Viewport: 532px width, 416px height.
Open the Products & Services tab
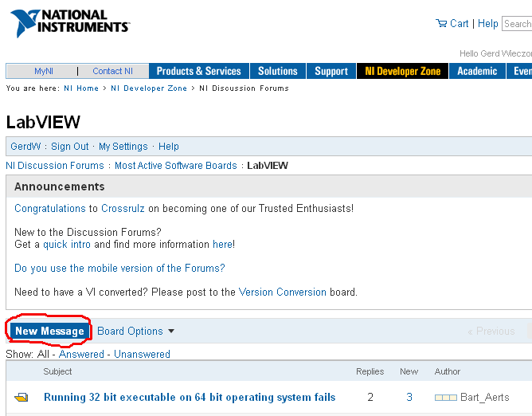[x=199, y=71]
